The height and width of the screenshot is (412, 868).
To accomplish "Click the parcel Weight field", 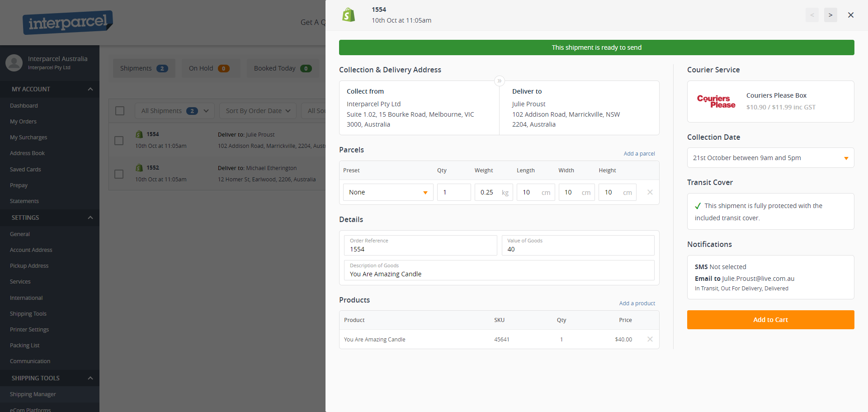I will click(x=494, y=192).
